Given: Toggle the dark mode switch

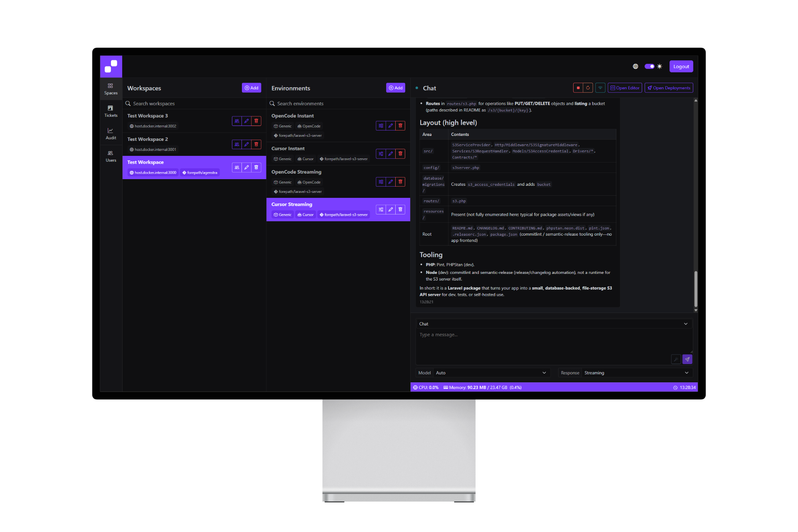Looking at the screenshot, I should [x=650, y=66].
